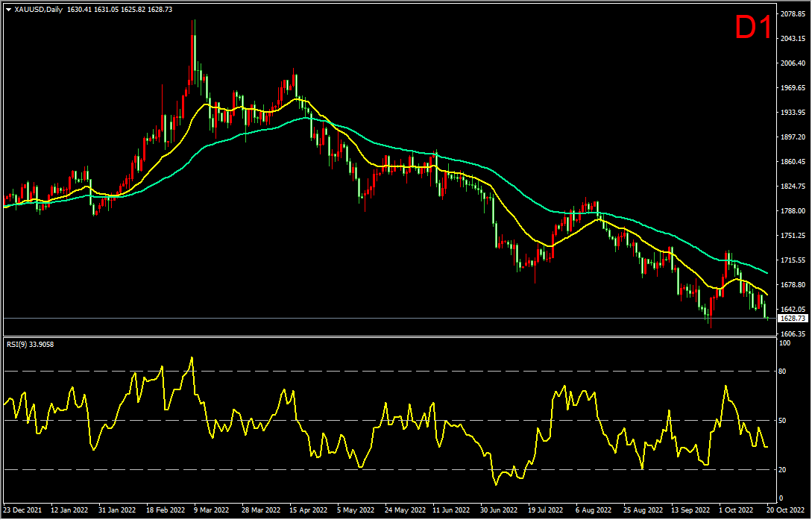Image resolution: width=812 pixels, height=520 pixels.
Task: Click the 1715.55 price axis label
Action: coord(793,260)
